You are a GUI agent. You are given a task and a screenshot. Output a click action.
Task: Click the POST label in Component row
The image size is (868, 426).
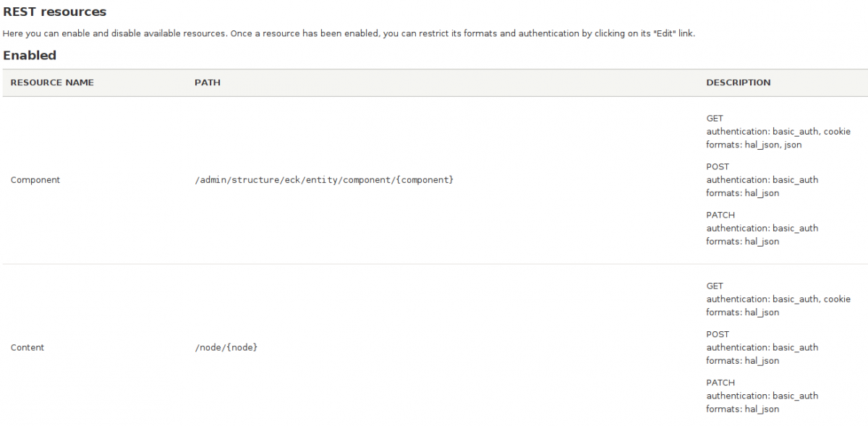pos(718,167)
